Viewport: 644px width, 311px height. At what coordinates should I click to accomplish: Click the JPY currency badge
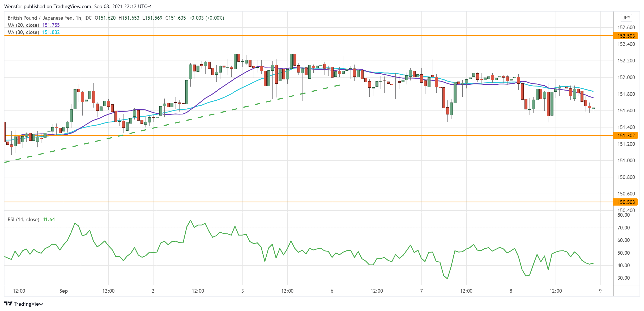tap(626, 18)
